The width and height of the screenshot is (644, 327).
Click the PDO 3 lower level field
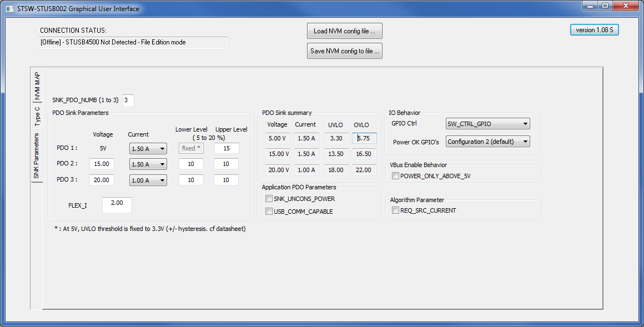(191, 180)
